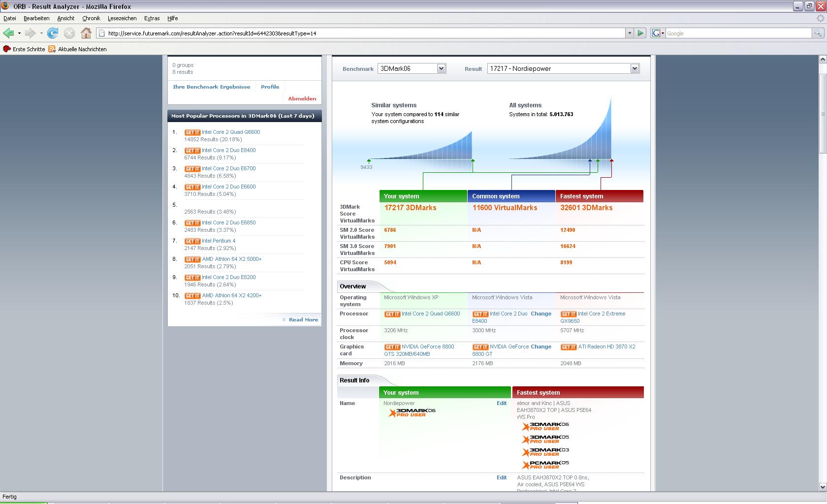Go to the Home page icon
This screenshot has width=827, height=504.
86,33
